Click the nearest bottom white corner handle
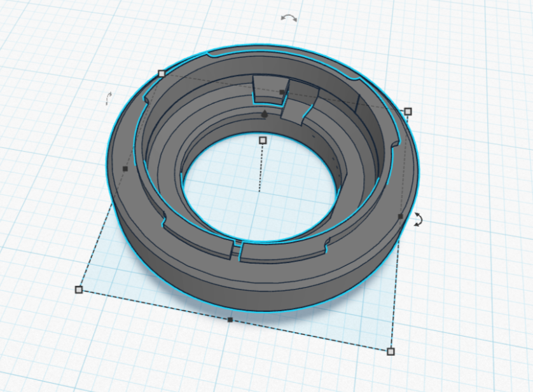 [x=391, y=351]
